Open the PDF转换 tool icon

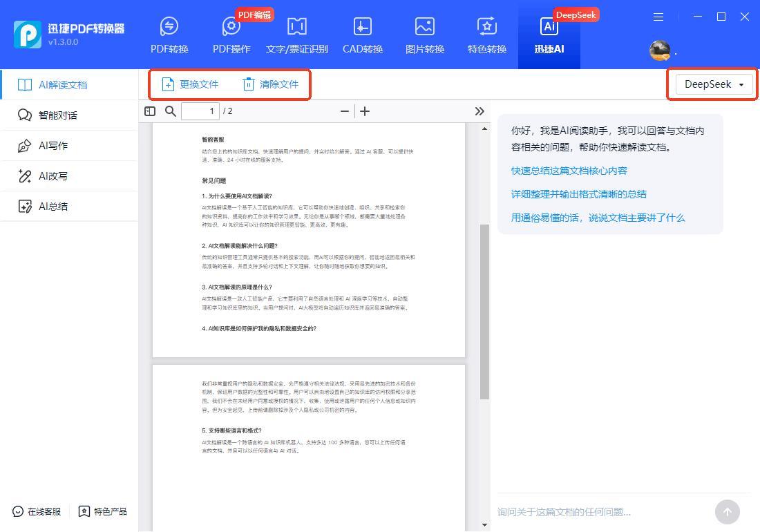point(169,28)
